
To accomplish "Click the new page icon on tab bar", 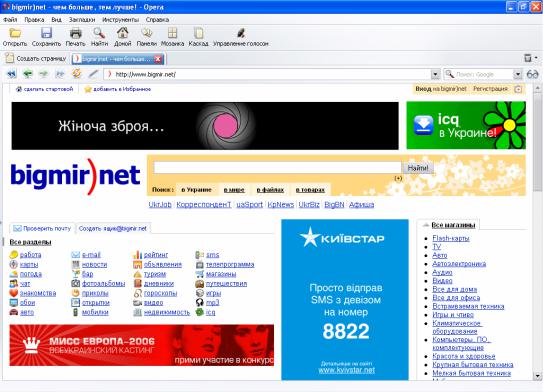I will [x=10, y=58].
